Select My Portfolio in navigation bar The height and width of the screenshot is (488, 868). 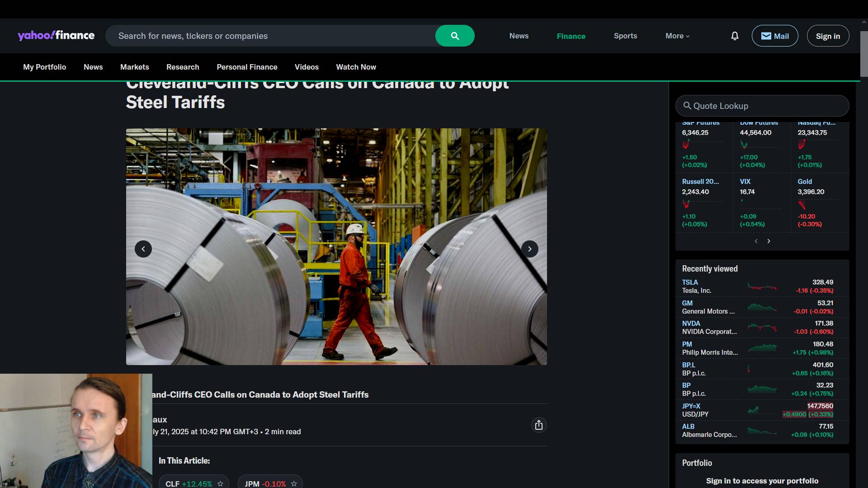tap(44, 67)
